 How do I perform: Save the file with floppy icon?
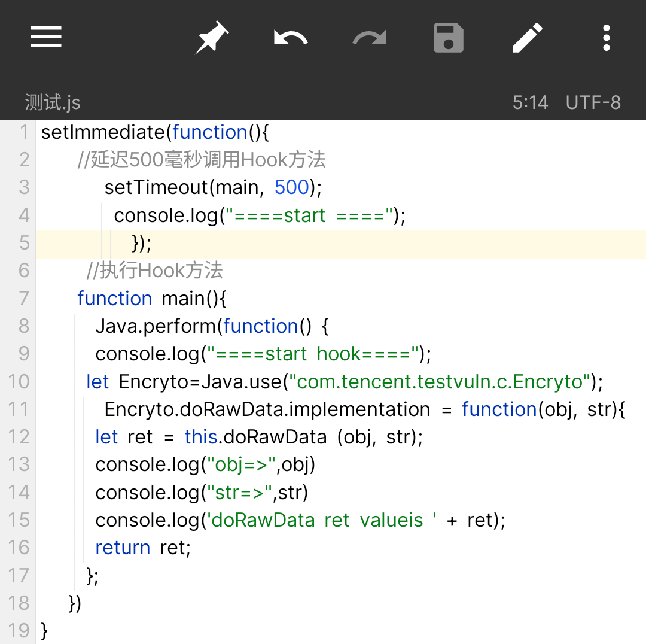[x=449, y=38]
